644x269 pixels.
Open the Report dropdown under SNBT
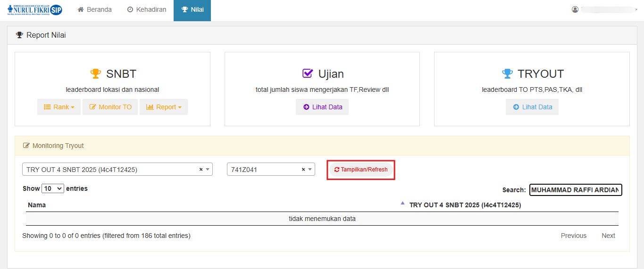pos(164,107)
